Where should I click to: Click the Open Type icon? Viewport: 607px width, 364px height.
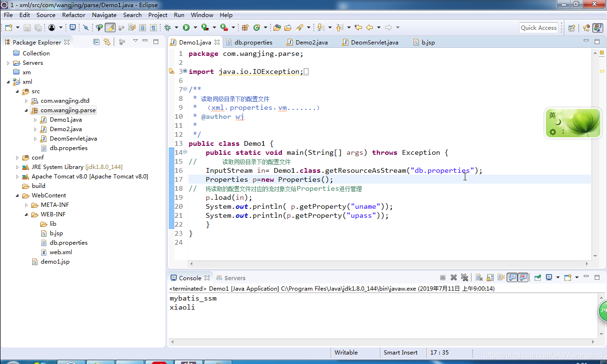tap(277, 27)
